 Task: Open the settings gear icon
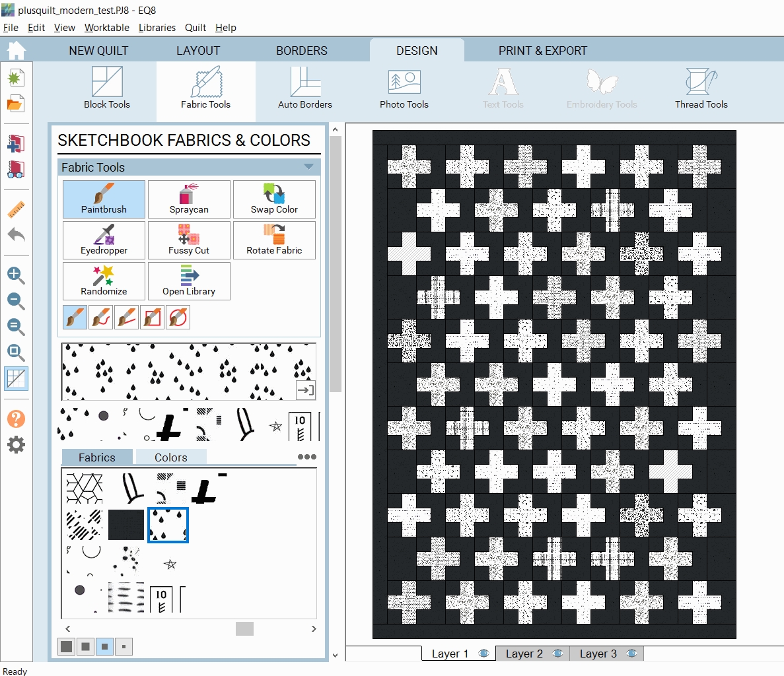pos(16,445)
